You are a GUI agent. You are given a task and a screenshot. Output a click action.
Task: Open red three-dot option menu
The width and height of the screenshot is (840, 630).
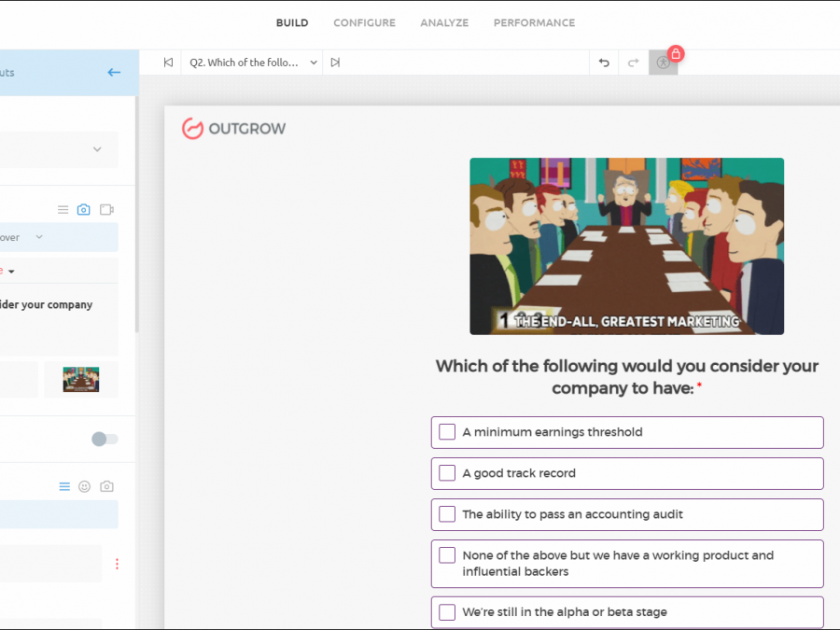[x=117, y=564]
